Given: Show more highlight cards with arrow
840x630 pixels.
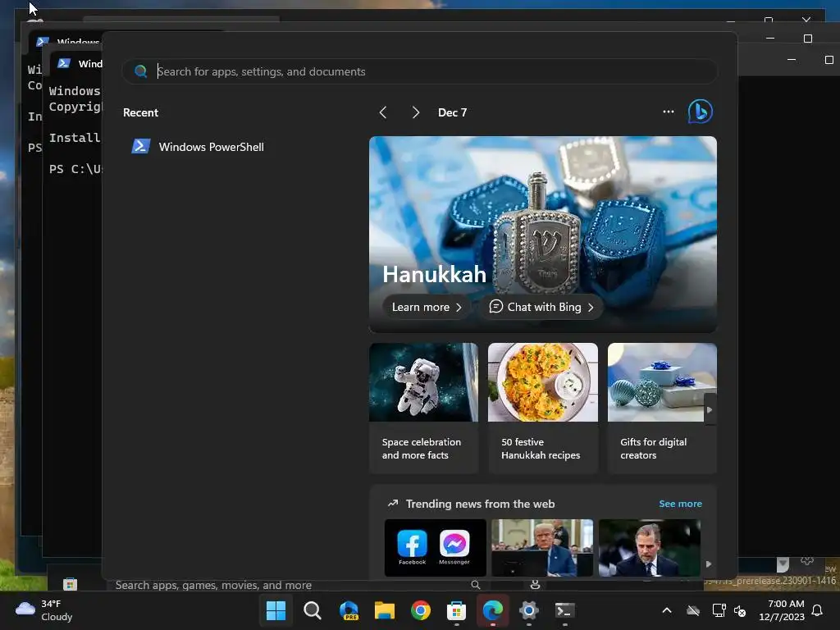Looking at the screenshot, I should coord(710,410).
